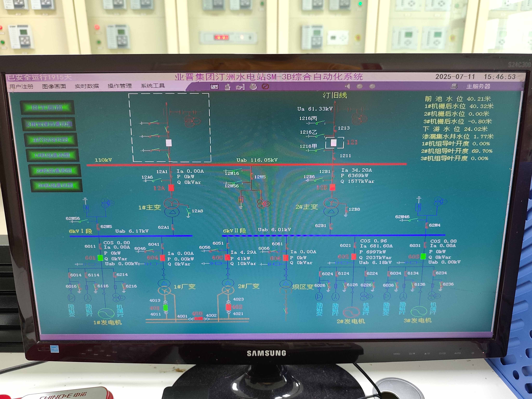The height and width of the screenshot is (399, 532).
Task: Open the 图像画面 menu
Action: [54, 86]
